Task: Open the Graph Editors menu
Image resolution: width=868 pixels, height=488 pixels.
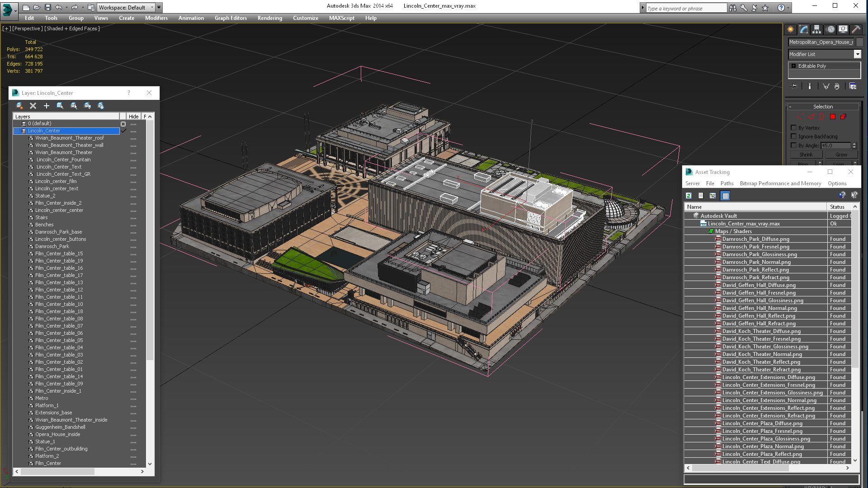Action: pyautogui.click(x=231, y=18)
